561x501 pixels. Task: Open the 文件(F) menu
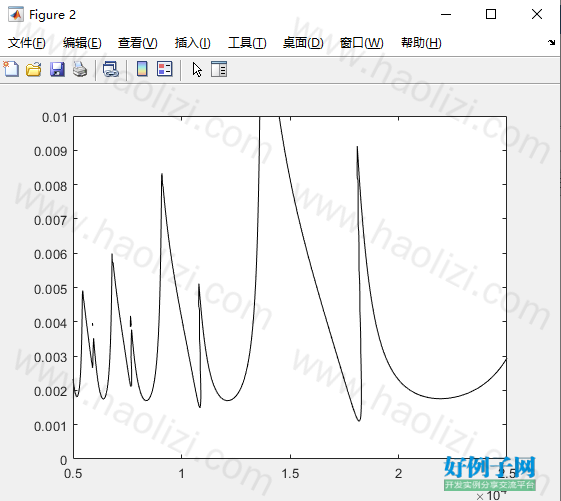(26, 43)
